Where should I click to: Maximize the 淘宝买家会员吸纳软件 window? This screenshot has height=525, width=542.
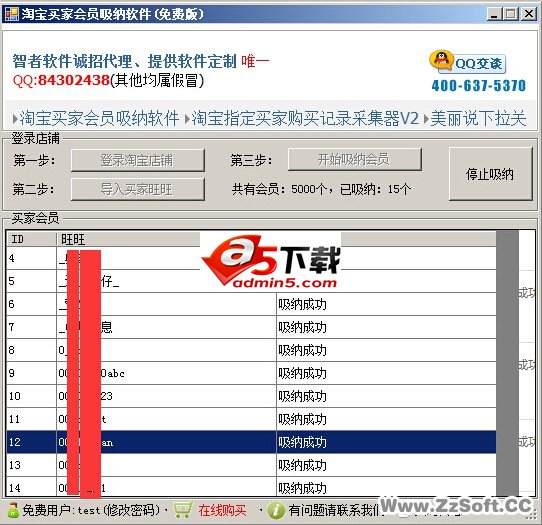coord(511,14)
